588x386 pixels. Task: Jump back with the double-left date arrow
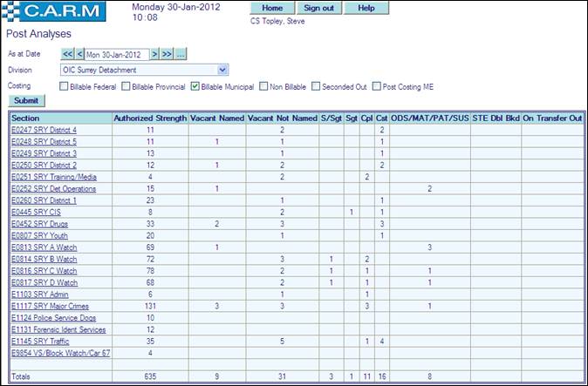click(x=67, y=54)
